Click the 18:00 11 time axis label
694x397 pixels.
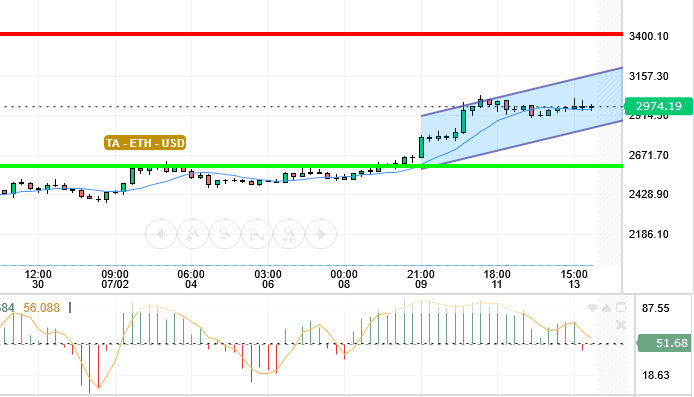pos(497,279)
